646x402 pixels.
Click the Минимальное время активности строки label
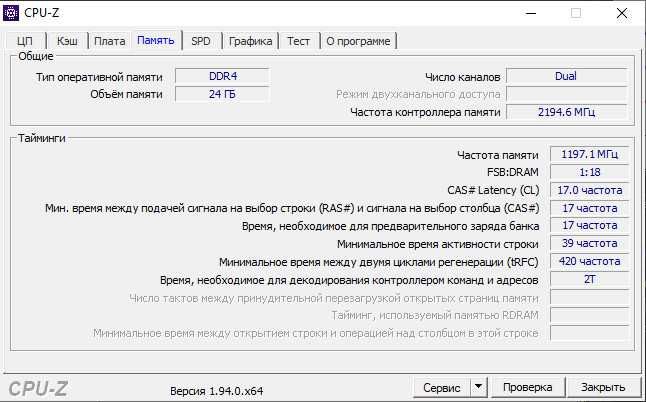tap(438, 244)
